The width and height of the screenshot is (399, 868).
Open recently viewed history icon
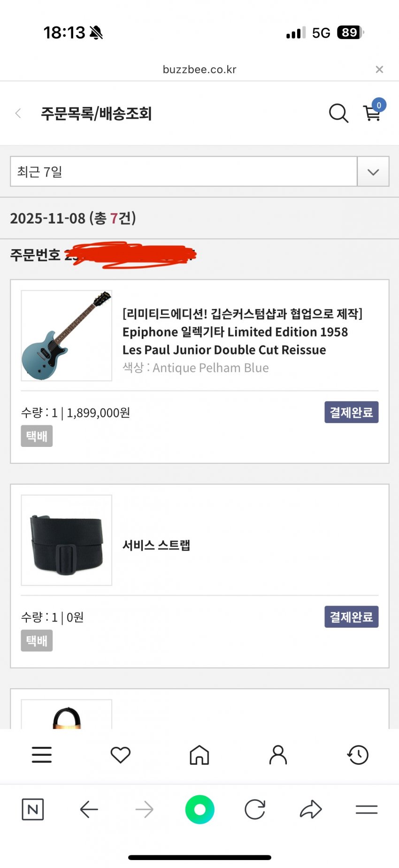(x=358, y=755)
